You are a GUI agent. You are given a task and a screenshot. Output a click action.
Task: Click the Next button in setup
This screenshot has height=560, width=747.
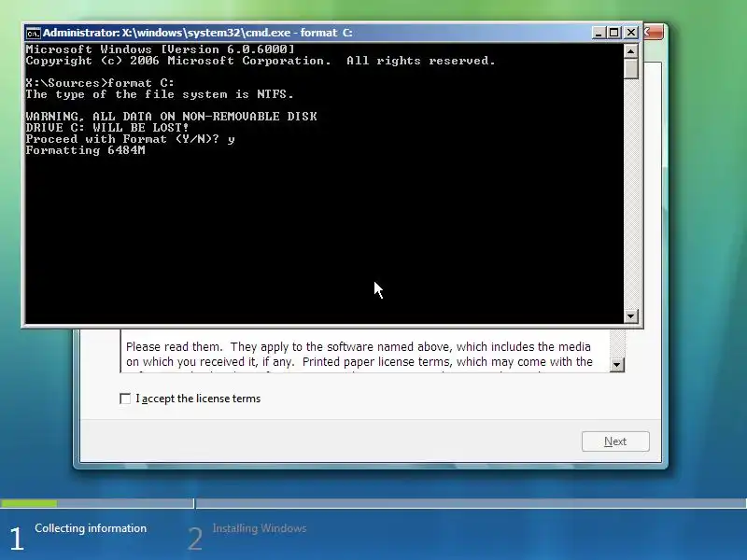pos(615,441)
